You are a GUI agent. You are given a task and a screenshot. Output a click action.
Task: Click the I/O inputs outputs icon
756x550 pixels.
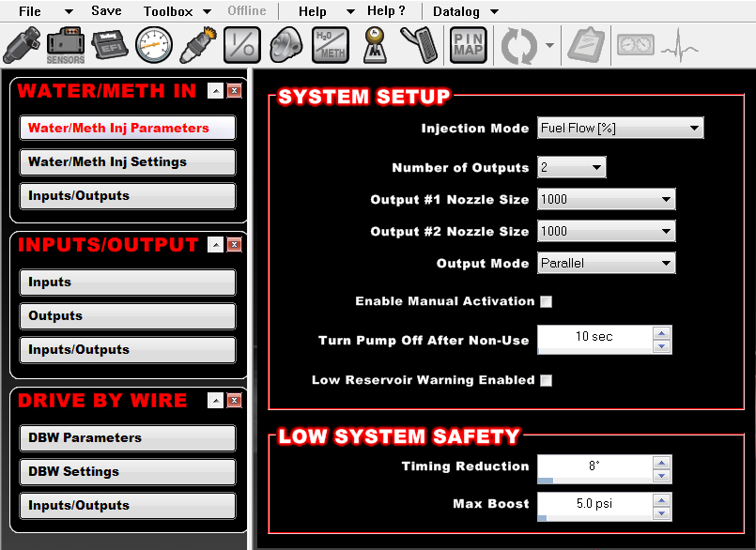242,45
